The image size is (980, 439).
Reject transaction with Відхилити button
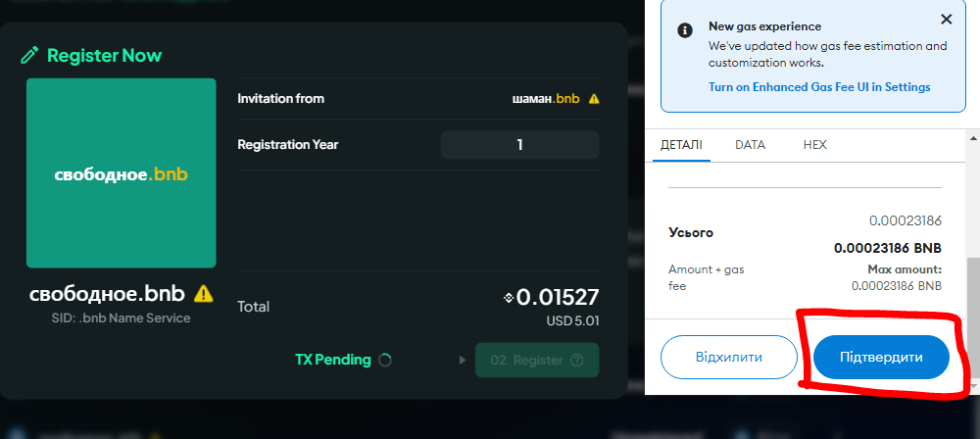pyautogui.click(x=729, y=357)
